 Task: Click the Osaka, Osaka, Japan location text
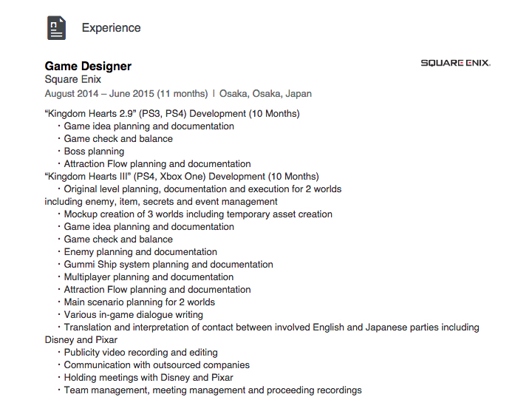[265, 94]
